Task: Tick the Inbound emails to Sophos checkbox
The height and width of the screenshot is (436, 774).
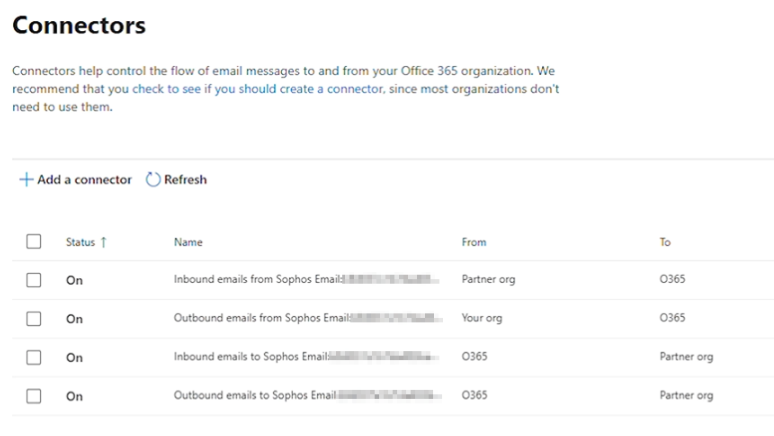Action: (x=34, y=357)
